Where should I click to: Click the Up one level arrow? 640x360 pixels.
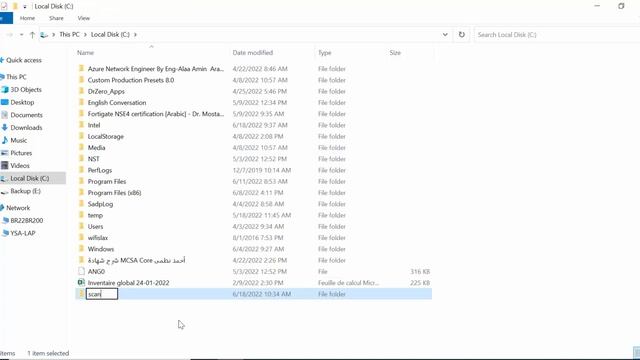[32, 35]
